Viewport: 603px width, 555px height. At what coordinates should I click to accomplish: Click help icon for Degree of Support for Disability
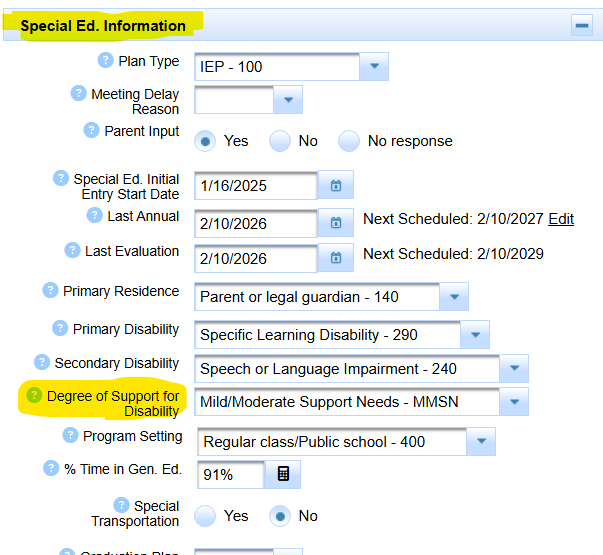34,396
